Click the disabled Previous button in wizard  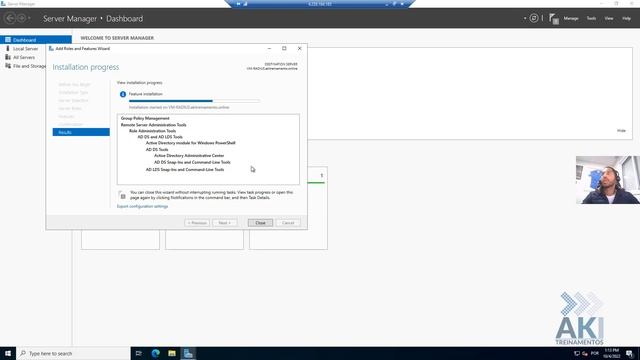pyautogui.click(x=197, y=223)
